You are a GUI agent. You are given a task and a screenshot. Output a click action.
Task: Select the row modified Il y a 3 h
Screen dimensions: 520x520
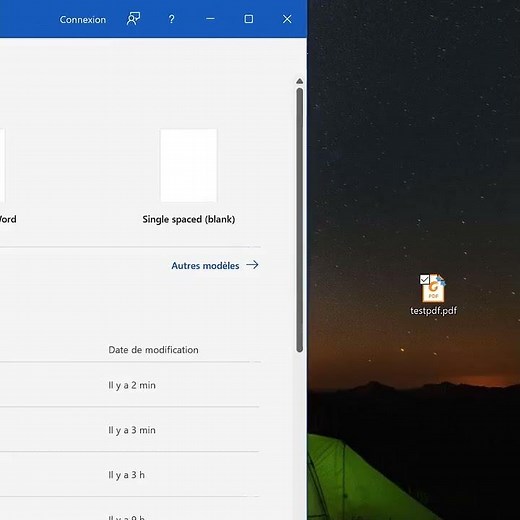(x=130, y=474)
